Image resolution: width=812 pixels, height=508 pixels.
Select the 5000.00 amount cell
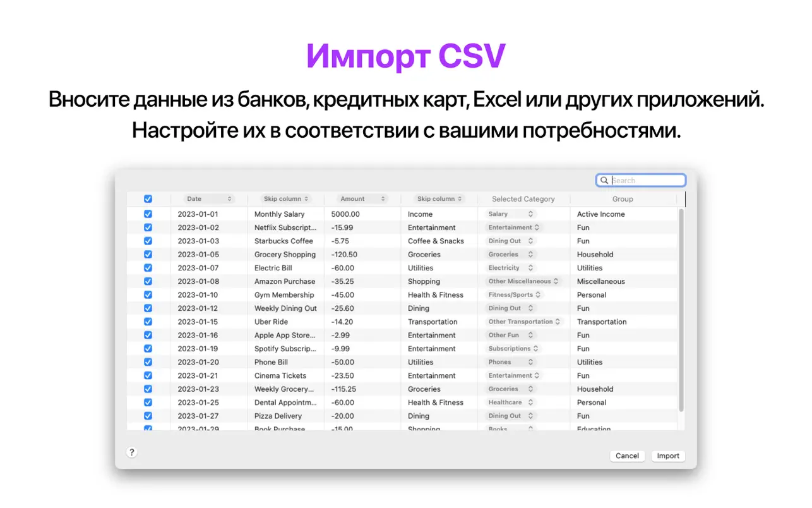tap(345, 214)
